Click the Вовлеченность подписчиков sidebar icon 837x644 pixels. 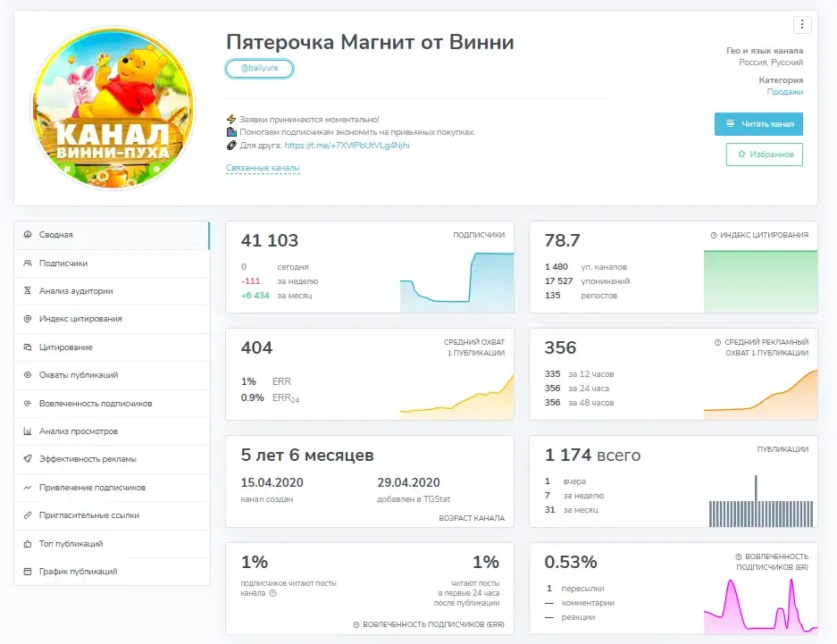[x=28, y=404]
